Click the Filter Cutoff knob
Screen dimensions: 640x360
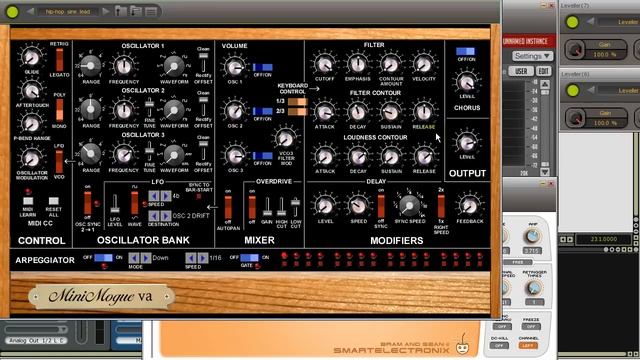324,64
